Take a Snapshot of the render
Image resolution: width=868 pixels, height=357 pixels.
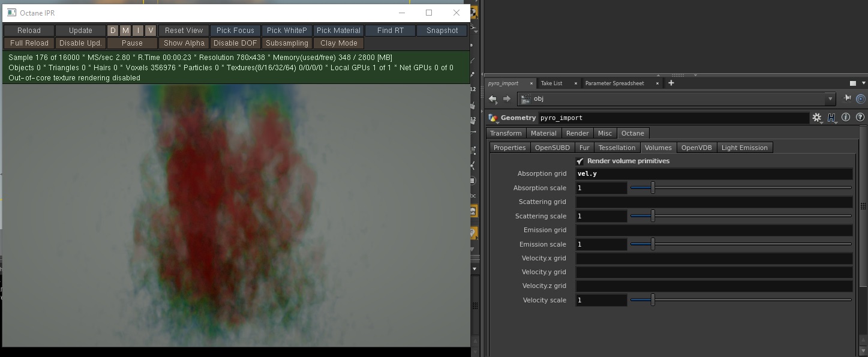click(442, 31)
